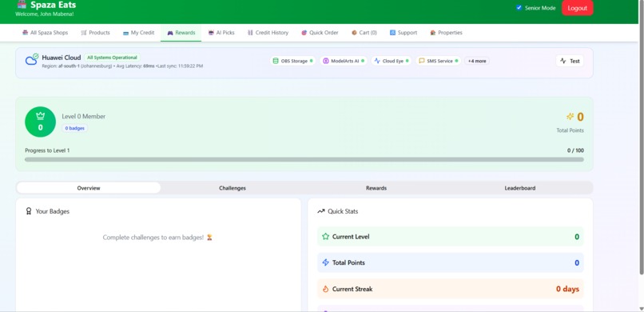Viewport: 644px width, 312px height.
Task: Select the Overview sub-tab
Action: (89, 188)
